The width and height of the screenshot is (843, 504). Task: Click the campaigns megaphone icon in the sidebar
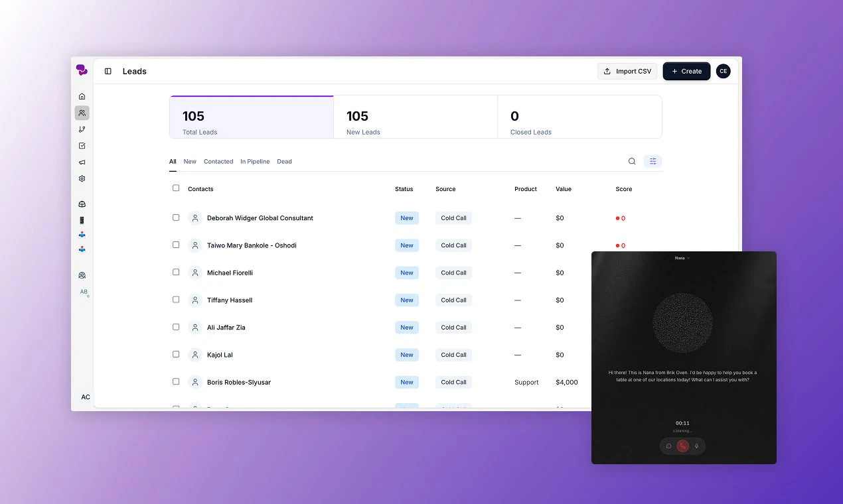click(x=82, y=162)
